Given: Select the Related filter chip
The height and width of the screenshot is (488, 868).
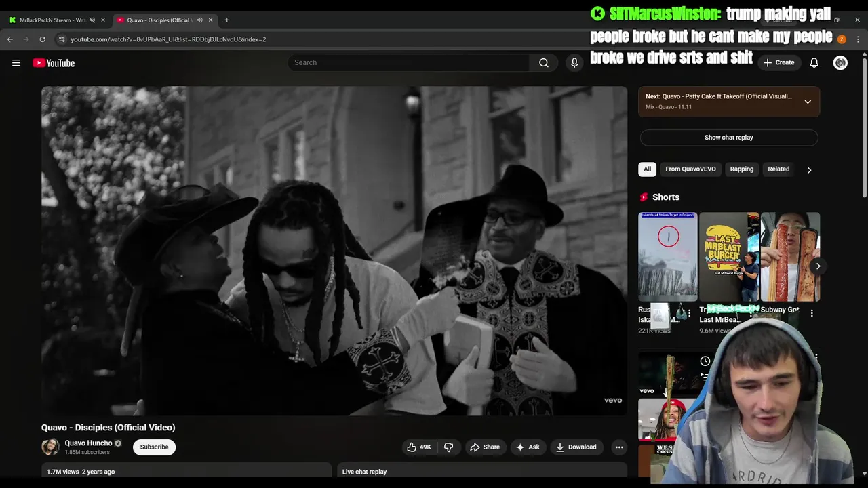Looking at the screenshot, I should pos(778,169).
